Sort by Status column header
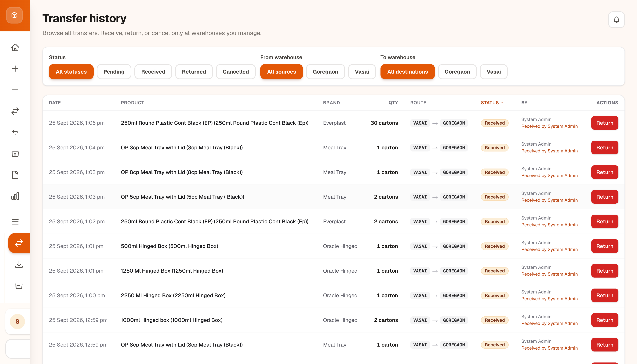Screen dimensions: 637x364 tap(492, 103)
